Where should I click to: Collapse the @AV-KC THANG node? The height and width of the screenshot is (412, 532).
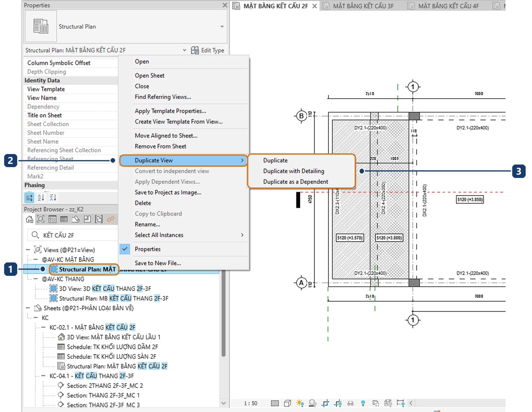tap(35, 279)
